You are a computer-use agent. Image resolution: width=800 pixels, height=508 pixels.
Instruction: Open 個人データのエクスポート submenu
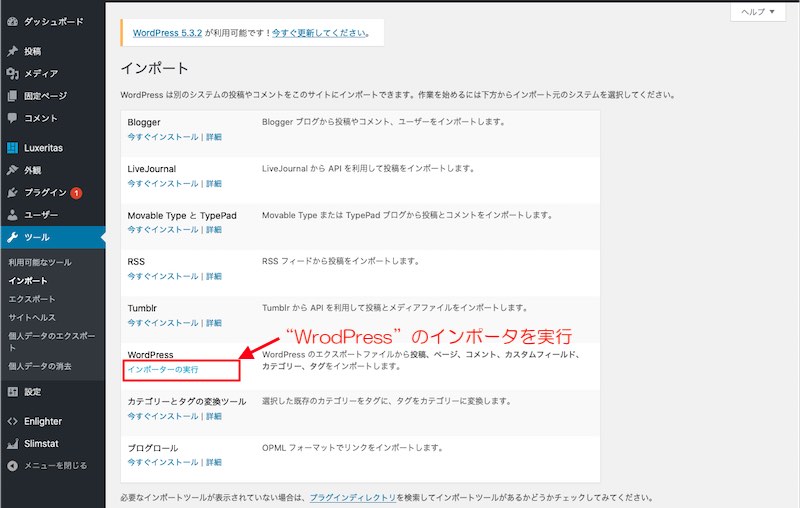52,341
